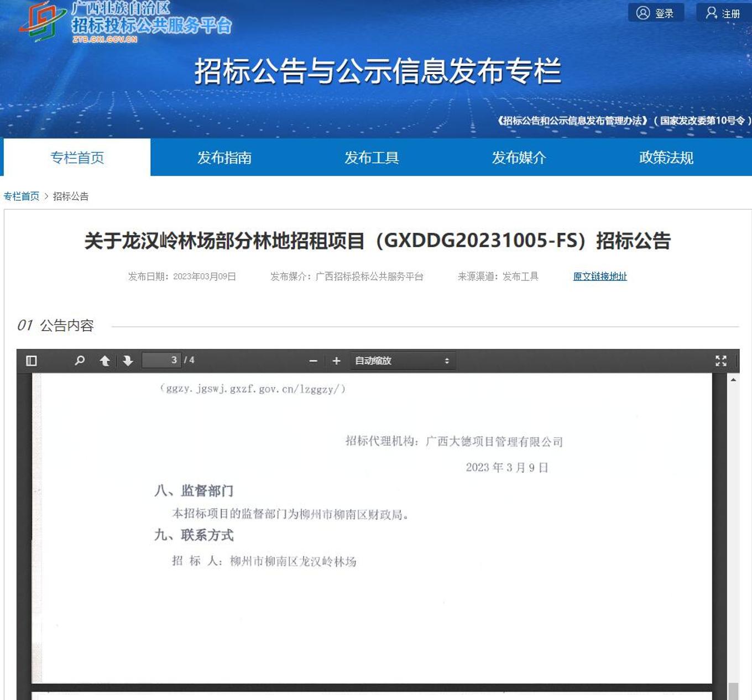The image size is (752, 700).
Task: Go to next PDF page
Action: click(128, 361)
